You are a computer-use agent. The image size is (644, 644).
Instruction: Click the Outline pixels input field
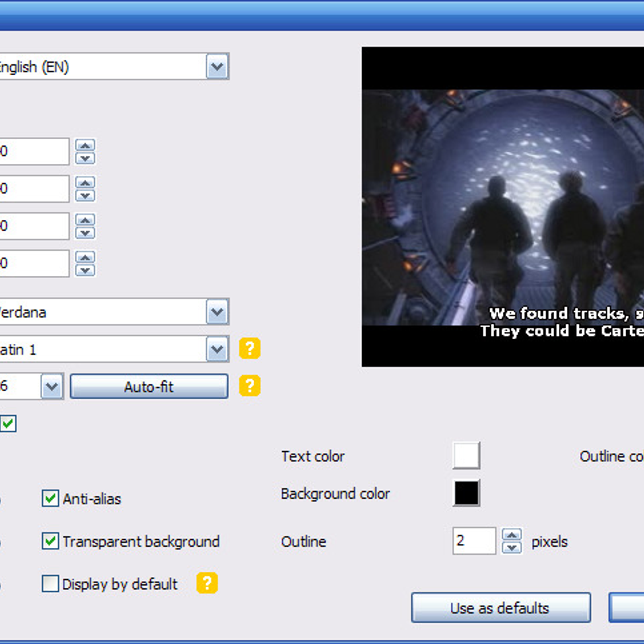click(x=474, y=541)
